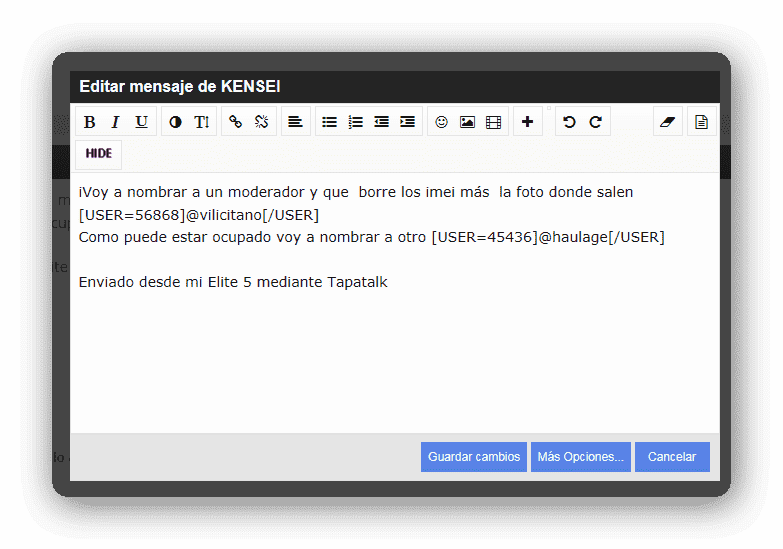Click the 'Editar mensaje de KENSEI' title
The width and height of the screenshot is (783, 549).
point(180,86)
